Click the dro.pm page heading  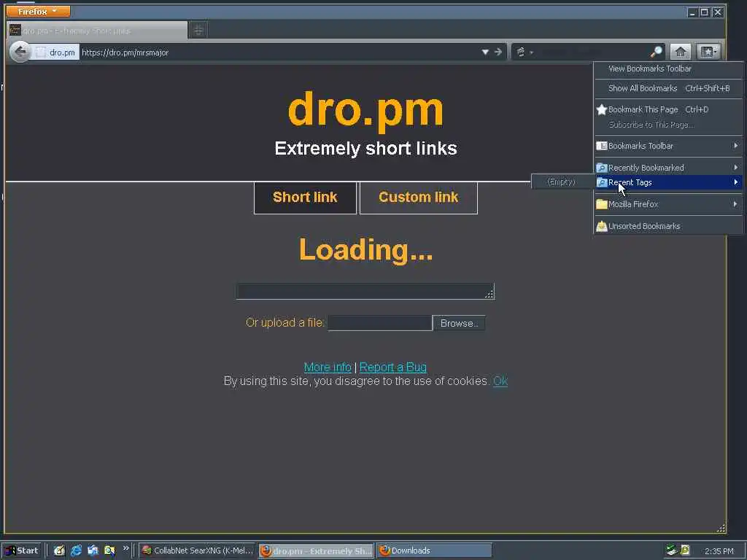(x=366, y=111)
